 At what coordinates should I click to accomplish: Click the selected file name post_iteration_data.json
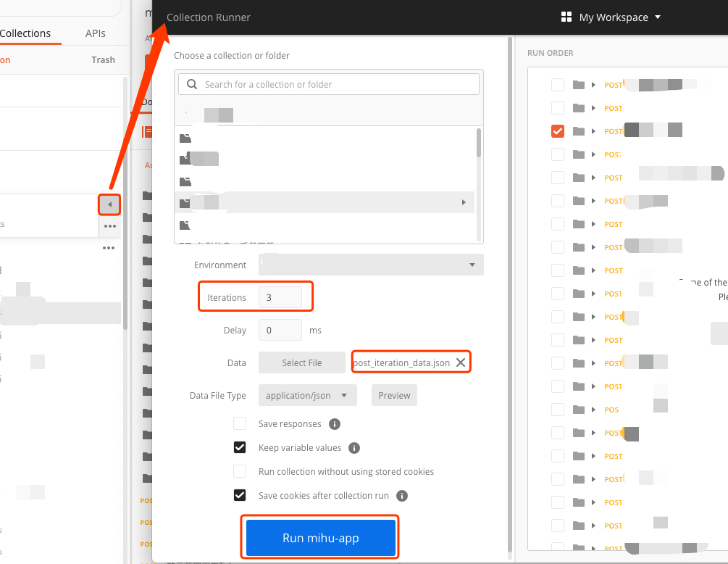tap(401, 363)
